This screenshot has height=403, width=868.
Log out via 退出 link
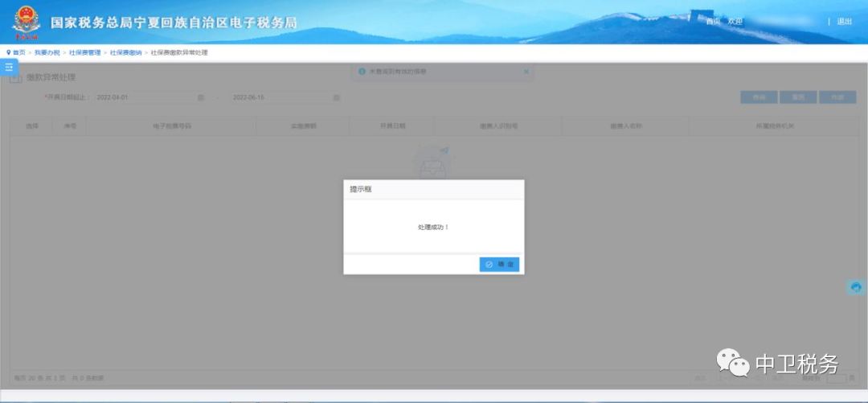844,22
